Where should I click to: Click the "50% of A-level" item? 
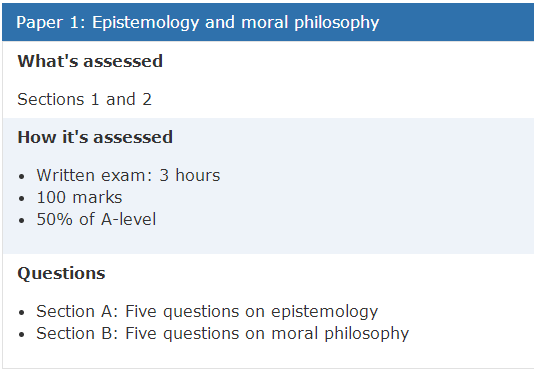point(96,219)
